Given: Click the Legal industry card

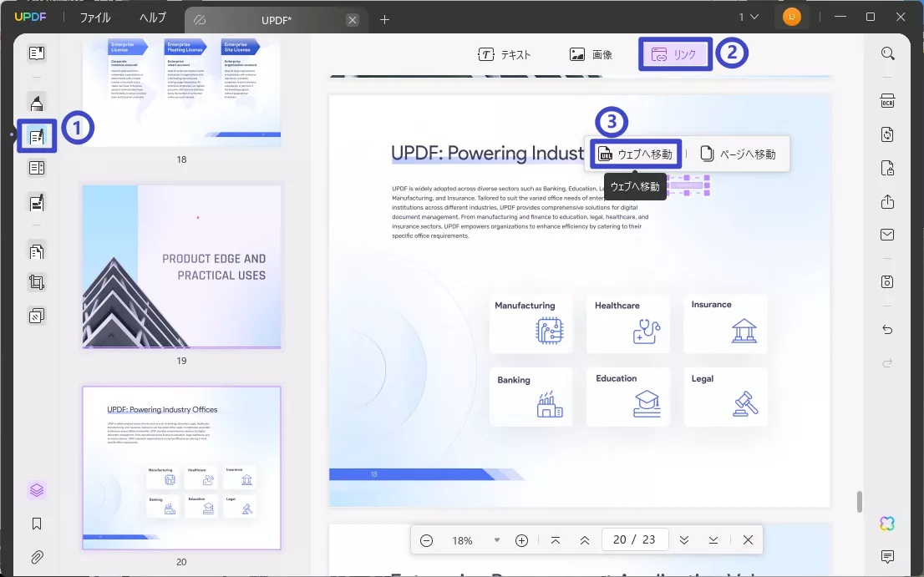Looking at the screenshot, I should coord(725,397).
